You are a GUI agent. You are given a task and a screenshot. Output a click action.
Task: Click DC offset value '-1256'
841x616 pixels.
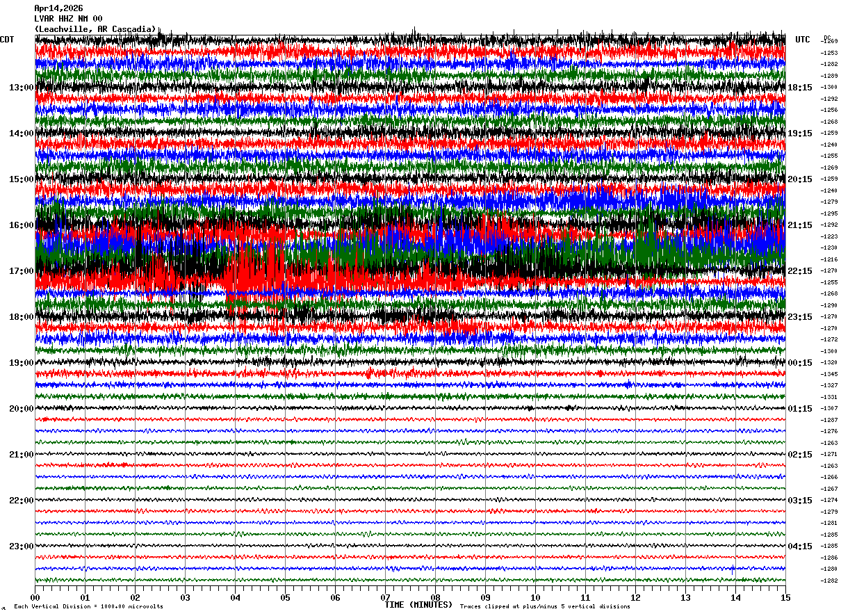point(829,110)
